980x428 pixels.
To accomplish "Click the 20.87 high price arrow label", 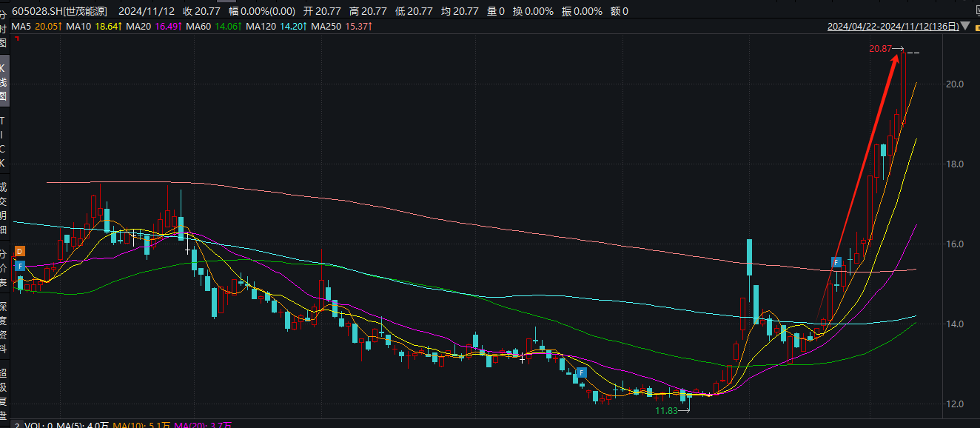I will click(x=886, y=49).
